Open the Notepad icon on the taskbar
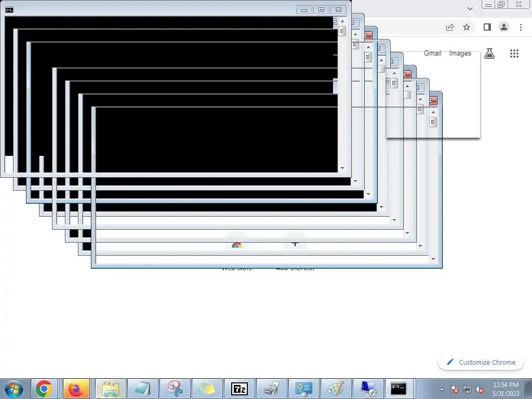 (142, 389)
